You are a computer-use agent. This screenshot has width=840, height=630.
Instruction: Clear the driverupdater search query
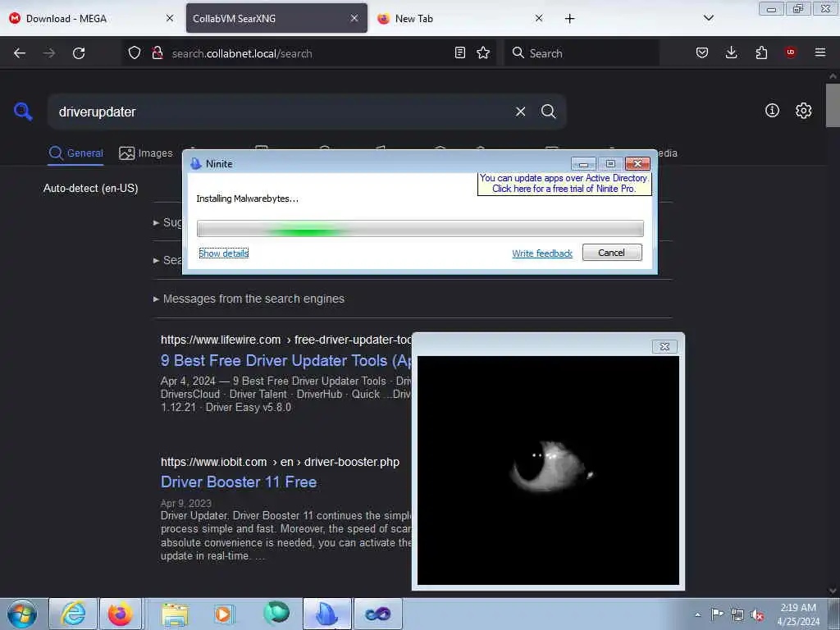(x=520, y=112)
